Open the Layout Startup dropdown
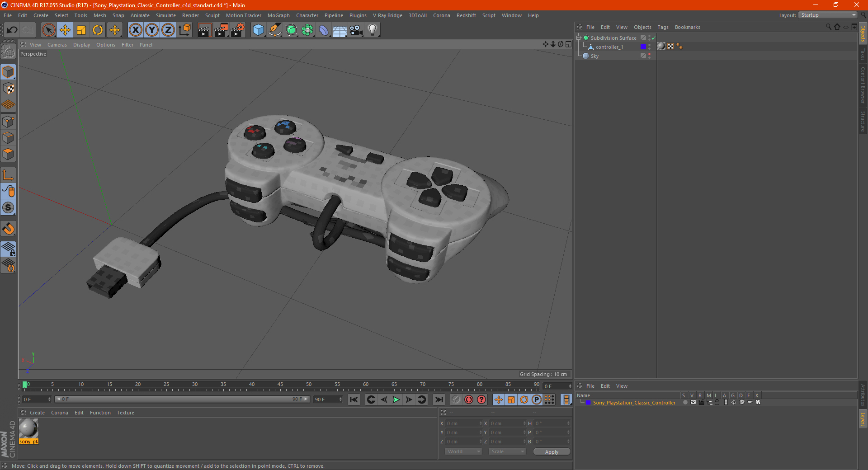 [828, 15]
